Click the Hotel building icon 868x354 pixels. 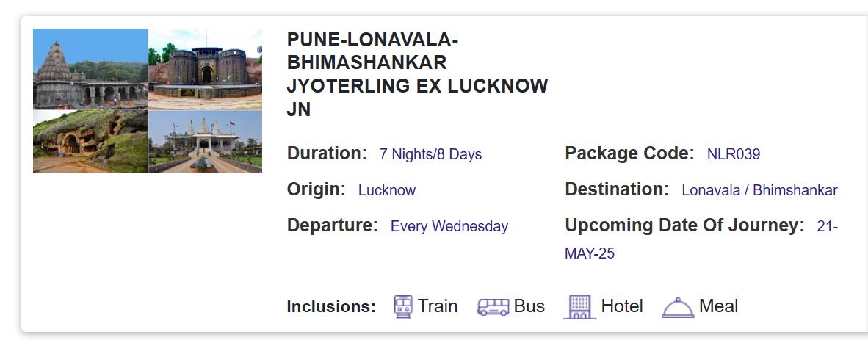[579, 306]
